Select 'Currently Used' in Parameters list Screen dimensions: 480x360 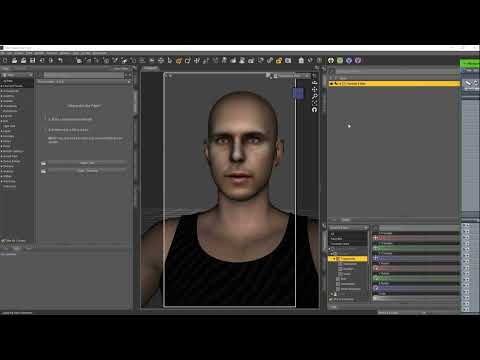tap(340, 244)
